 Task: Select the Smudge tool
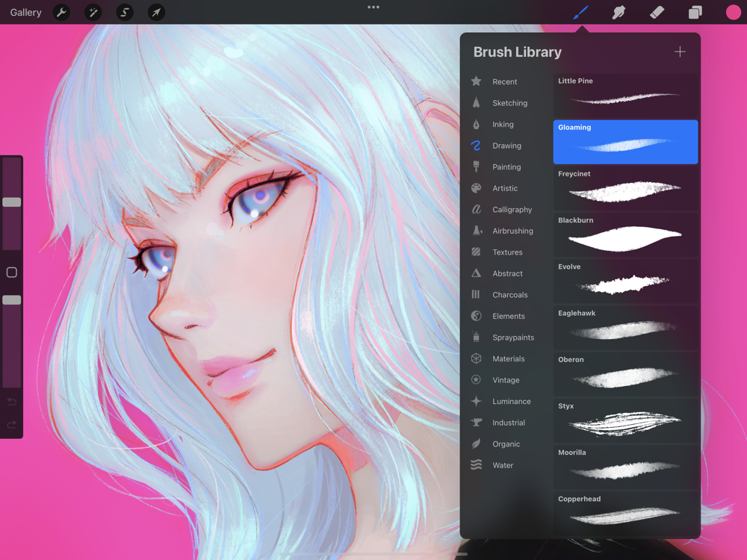(619, 13)
